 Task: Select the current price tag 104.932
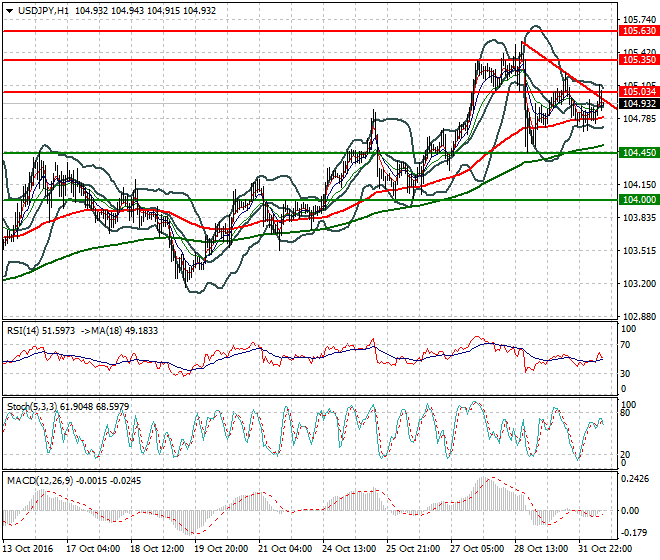(639, 104)
